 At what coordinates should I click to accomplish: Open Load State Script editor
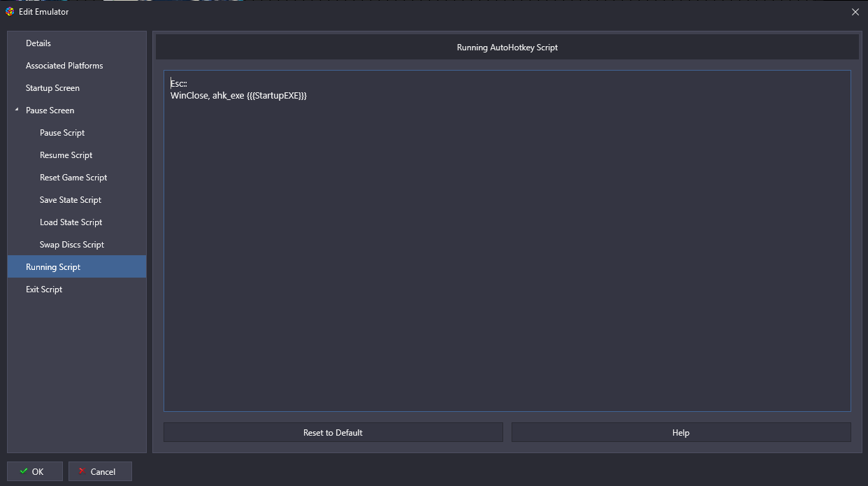point(71,222)
